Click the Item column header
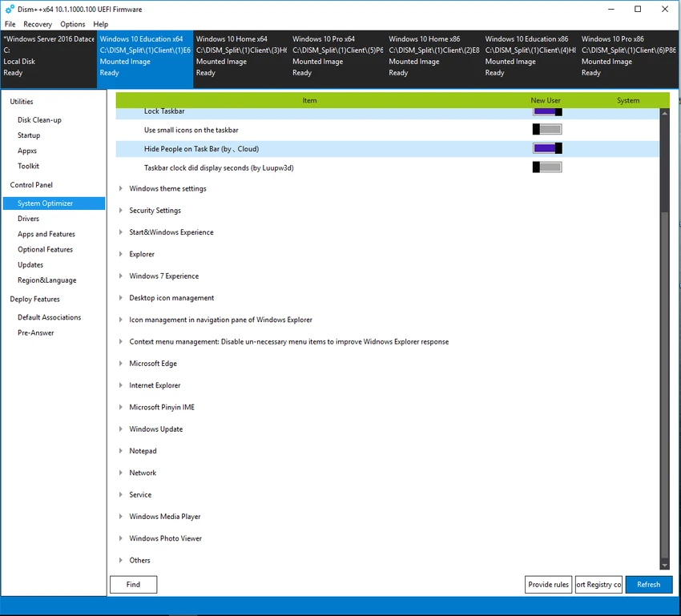Viewport: 681px width, 616px height. (309, 100)
